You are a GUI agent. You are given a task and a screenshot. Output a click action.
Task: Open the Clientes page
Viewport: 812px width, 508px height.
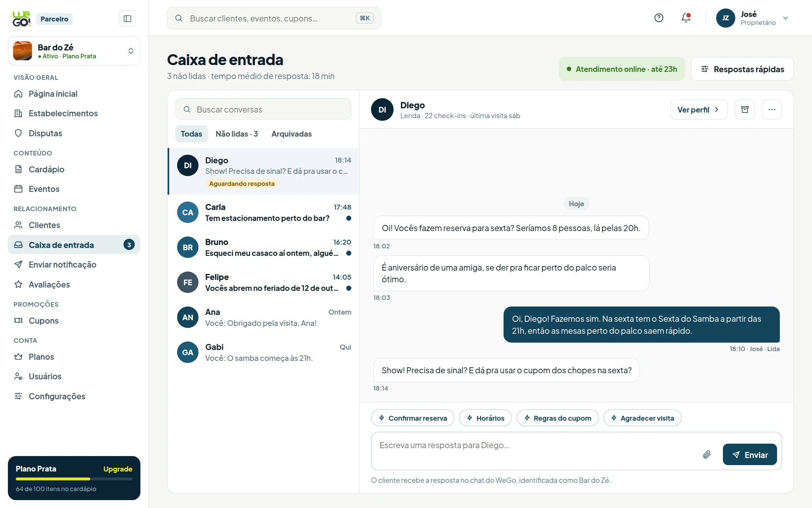point(74,225)
